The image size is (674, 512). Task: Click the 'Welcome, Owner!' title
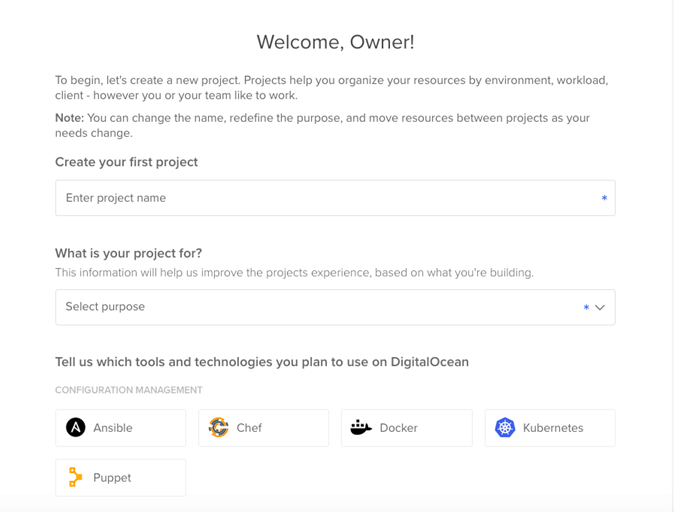(336, 42)
